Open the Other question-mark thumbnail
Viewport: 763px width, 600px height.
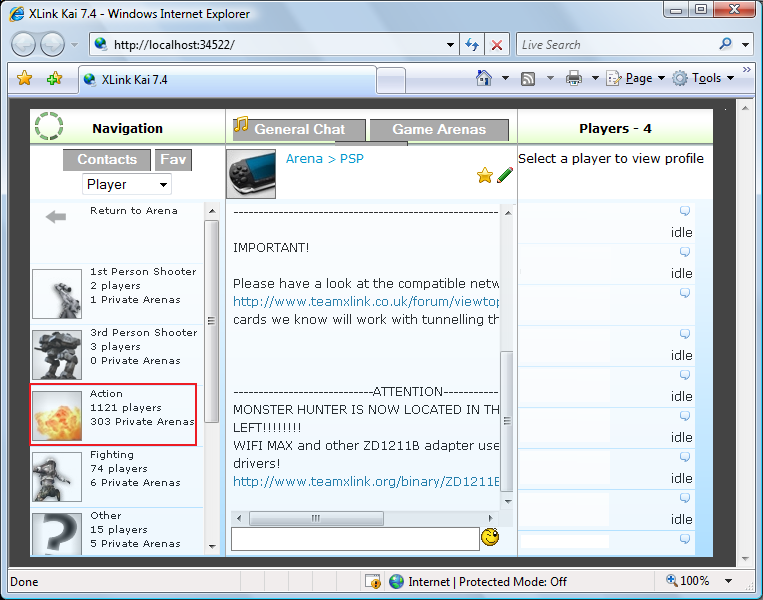click(x=57, y=534)
